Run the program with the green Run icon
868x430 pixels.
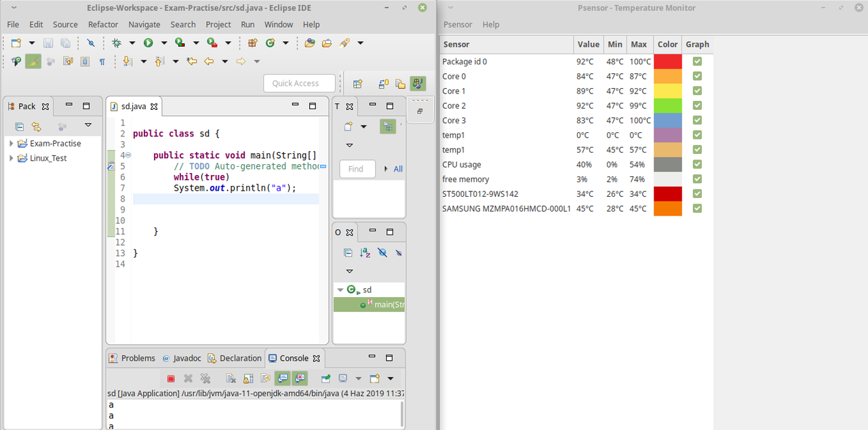click(x=148, y=43)
